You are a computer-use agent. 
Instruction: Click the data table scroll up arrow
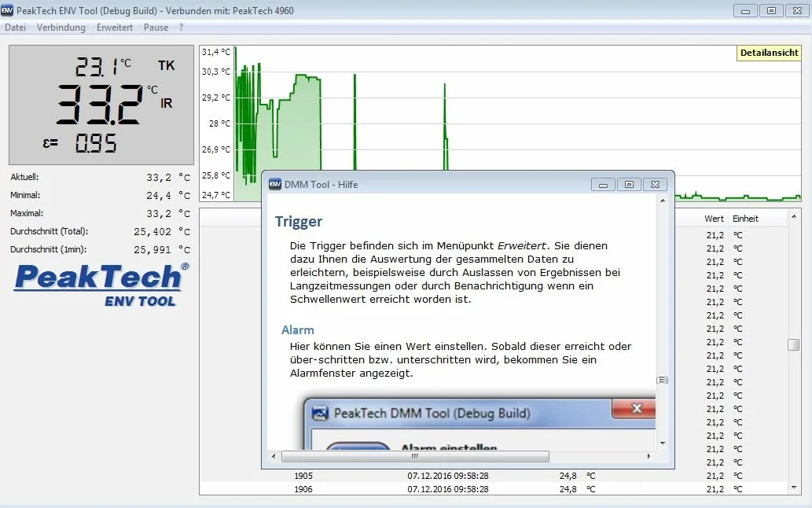pyautogui.click(x=793, y=216)
